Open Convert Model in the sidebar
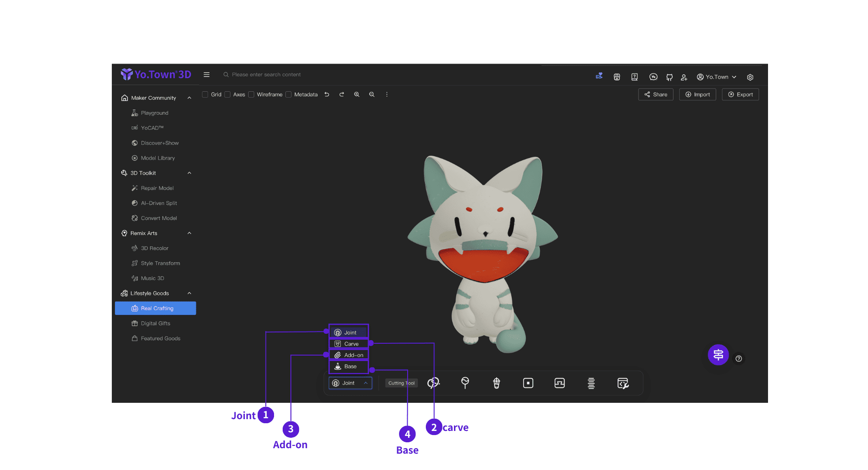Image resolution: width=868 pixels, height=470 pixels. click(x=155, y=218)
